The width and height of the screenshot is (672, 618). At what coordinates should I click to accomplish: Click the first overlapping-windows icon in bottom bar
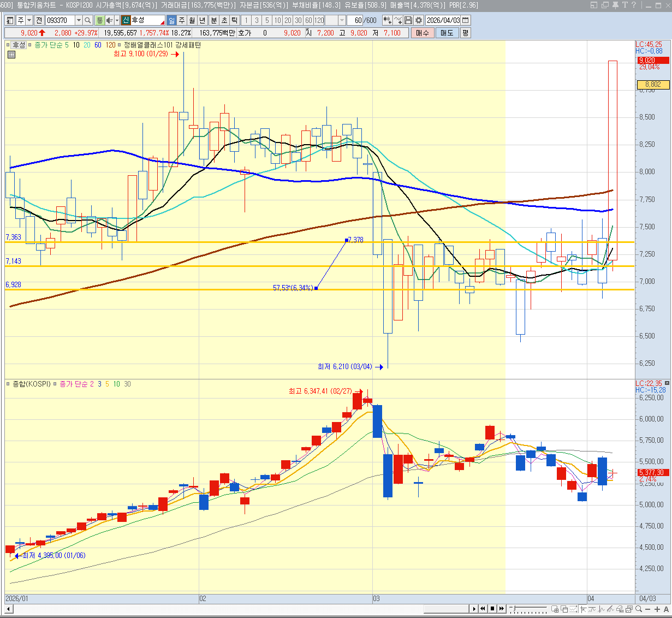click(555, 609)
